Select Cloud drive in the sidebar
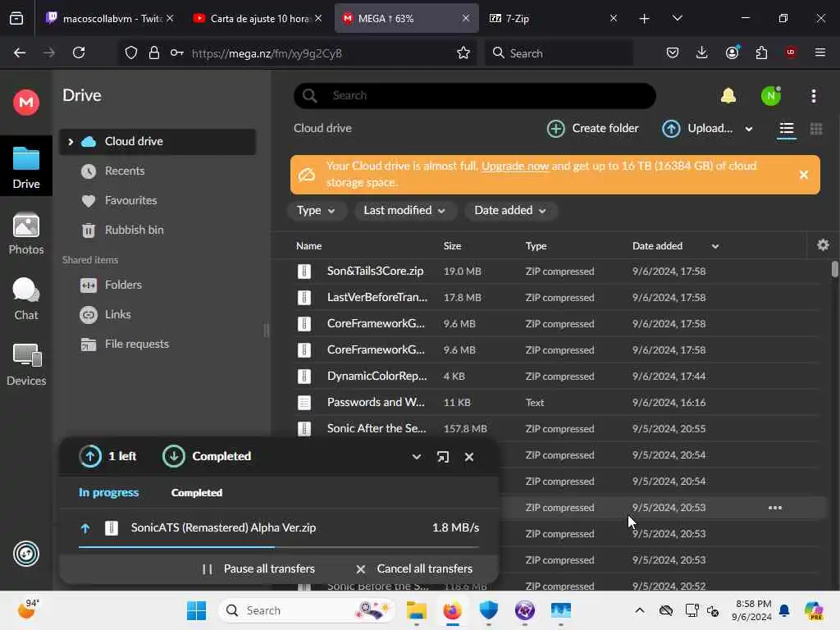 pyautogui.click(x=157, y=142)
